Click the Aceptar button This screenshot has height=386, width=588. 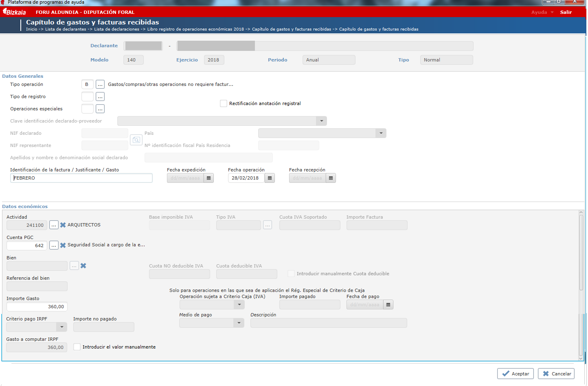tap(516, 373)
